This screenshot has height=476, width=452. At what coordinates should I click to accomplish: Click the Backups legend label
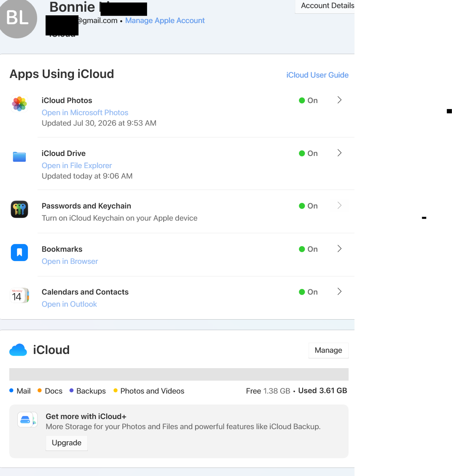click(91, 391)
